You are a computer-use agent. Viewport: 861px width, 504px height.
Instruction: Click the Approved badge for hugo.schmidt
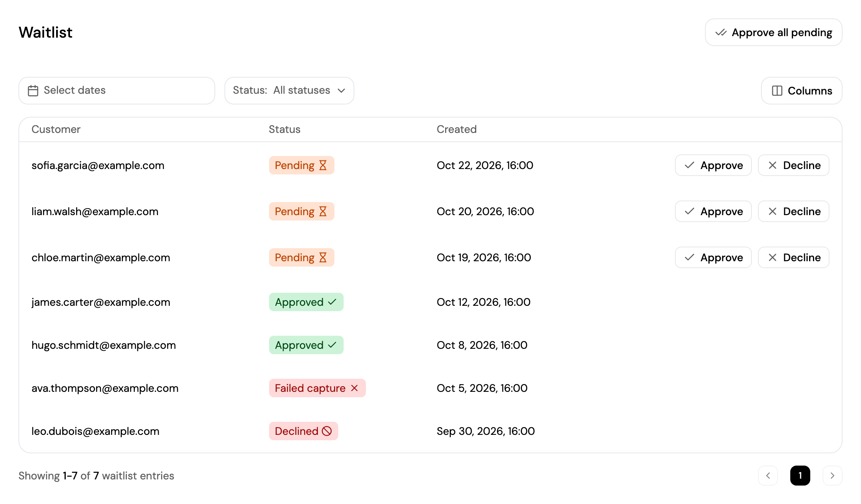pyautogui.click(x=306, y=345)
